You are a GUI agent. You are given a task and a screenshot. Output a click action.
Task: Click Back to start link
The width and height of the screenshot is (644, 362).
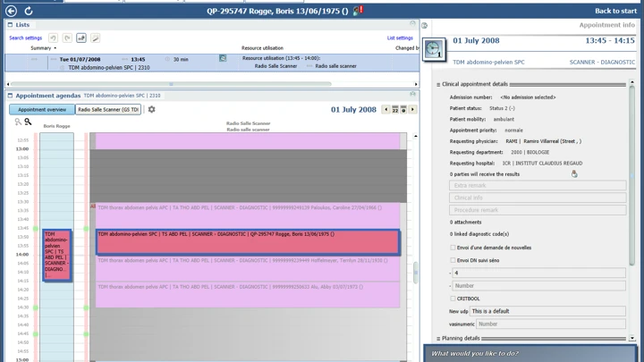[615, 11]
